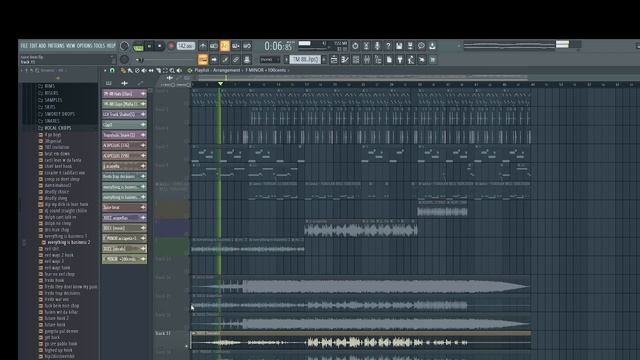Click the master volume knob
Image resolution: width=640 pixels, height=360 pixels.
pyautogui.click(x=124, y=46)
